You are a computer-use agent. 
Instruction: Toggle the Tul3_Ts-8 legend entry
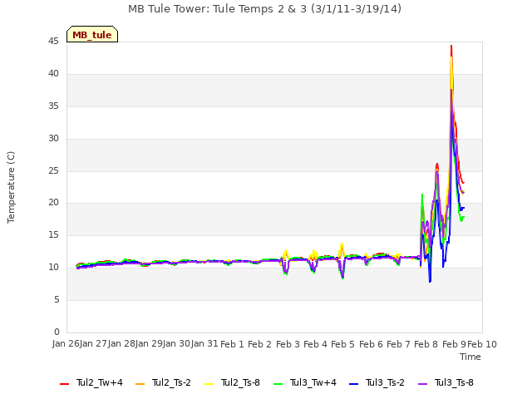446,382
